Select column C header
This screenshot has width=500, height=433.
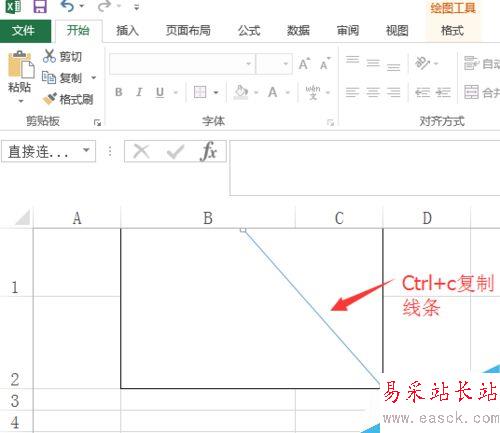[339, 218]
